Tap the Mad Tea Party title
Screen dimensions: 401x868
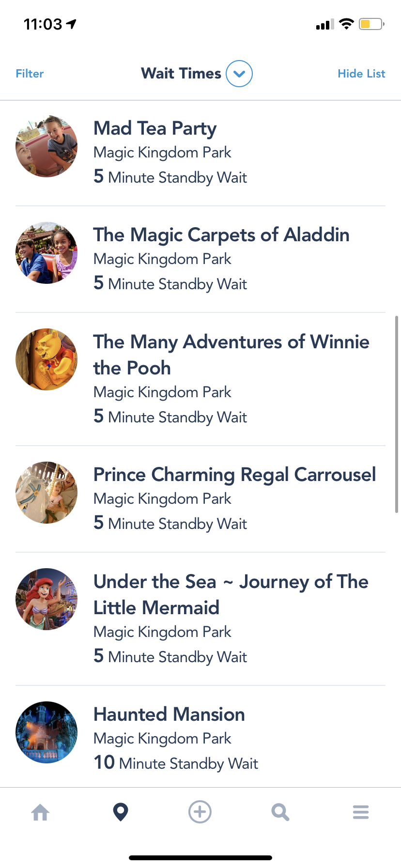pos(155,128)
